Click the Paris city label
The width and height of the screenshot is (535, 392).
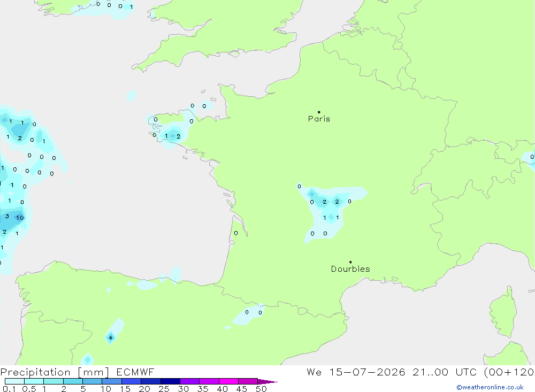pos(319,119)
